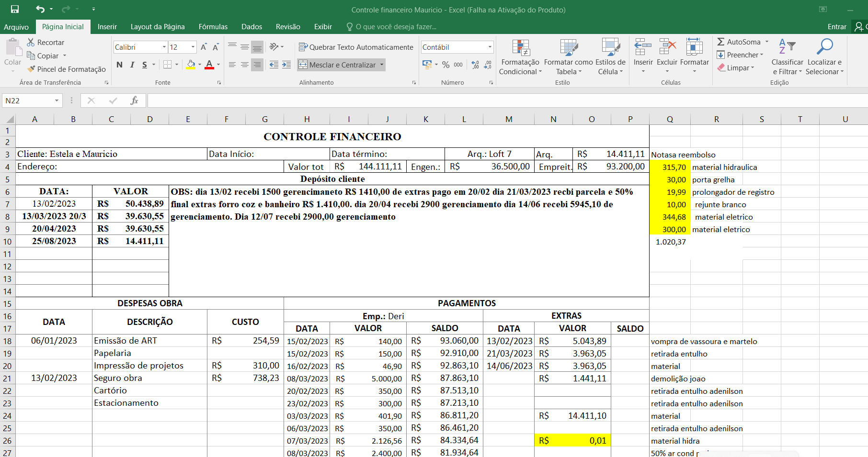Viewport: 868px width, 457px height.
Task: Open the borders icon
Action: coord(168,65)
